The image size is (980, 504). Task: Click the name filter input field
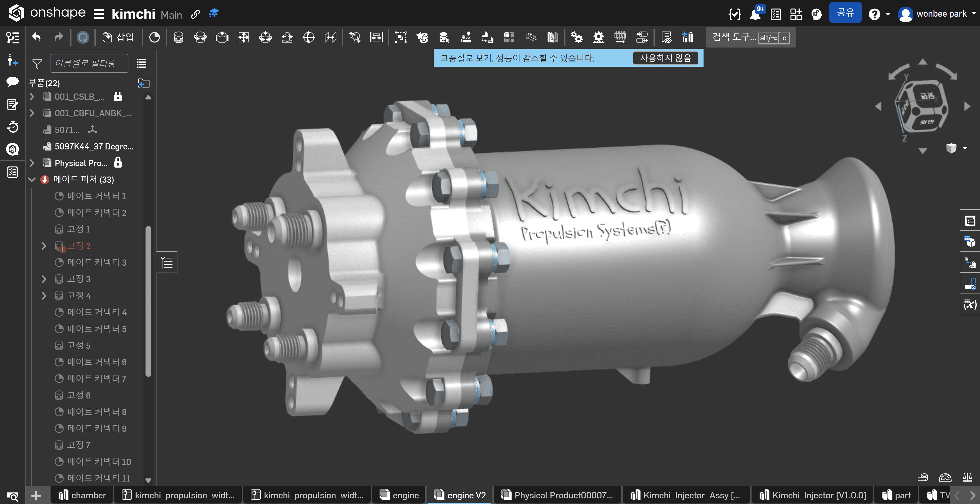(89, 63)
